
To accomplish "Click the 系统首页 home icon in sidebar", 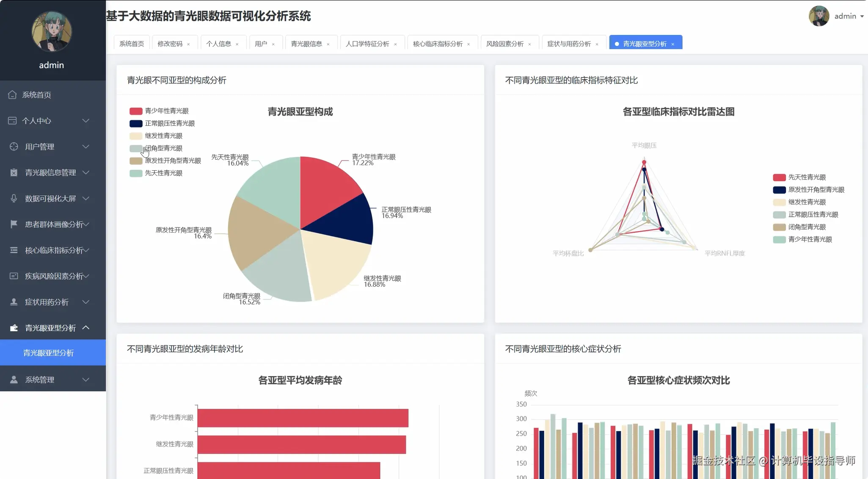I will [x=12, y=94].
